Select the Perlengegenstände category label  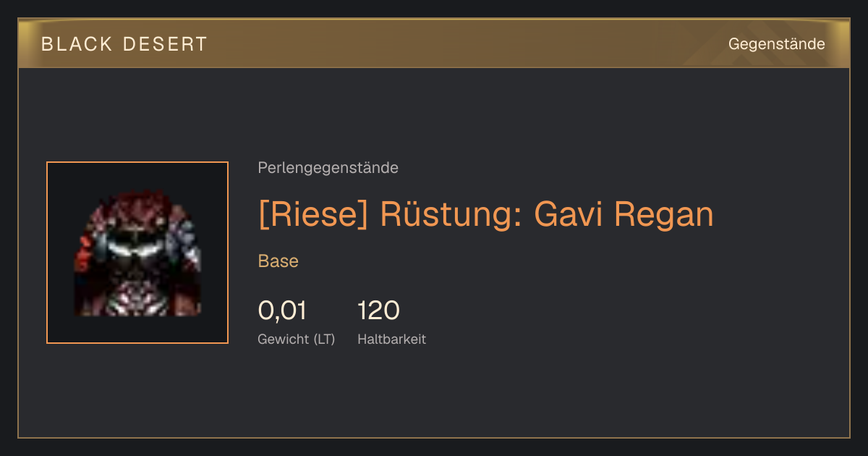[328, 168]
